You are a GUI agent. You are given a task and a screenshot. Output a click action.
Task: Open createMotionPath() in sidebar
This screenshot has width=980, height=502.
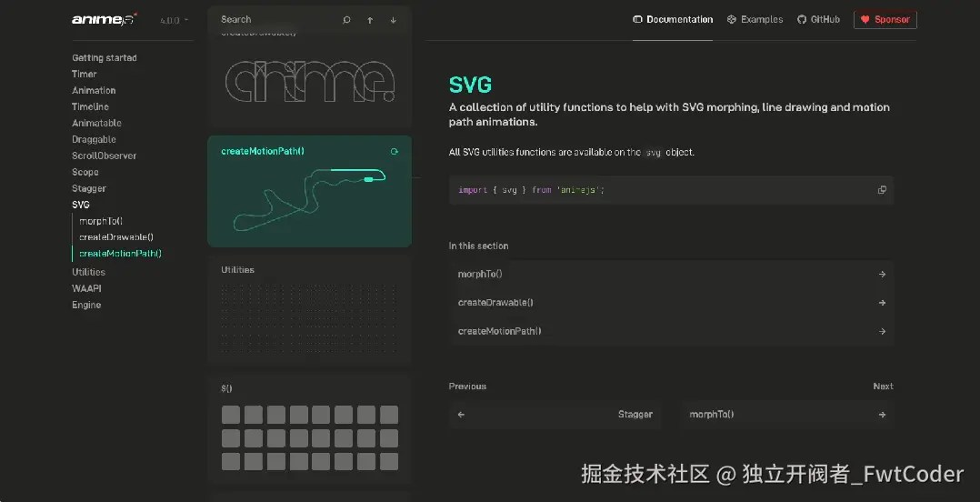click(121, 253)
